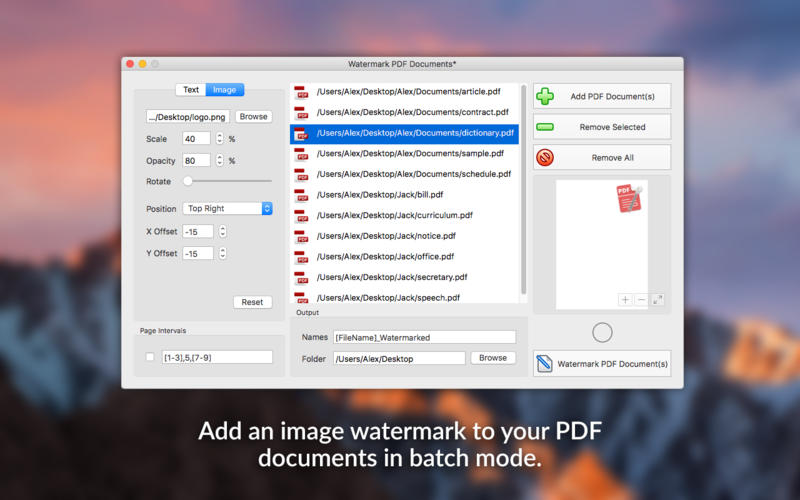
Task: Open the Position dropdown showing Top Right
Action: 227,209
